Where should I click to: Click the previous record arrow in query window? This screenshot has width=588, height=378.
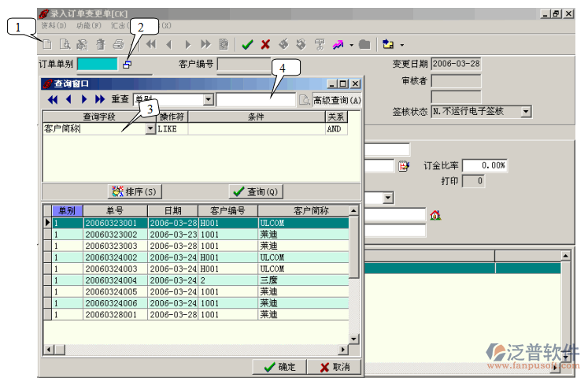(68, 100)
